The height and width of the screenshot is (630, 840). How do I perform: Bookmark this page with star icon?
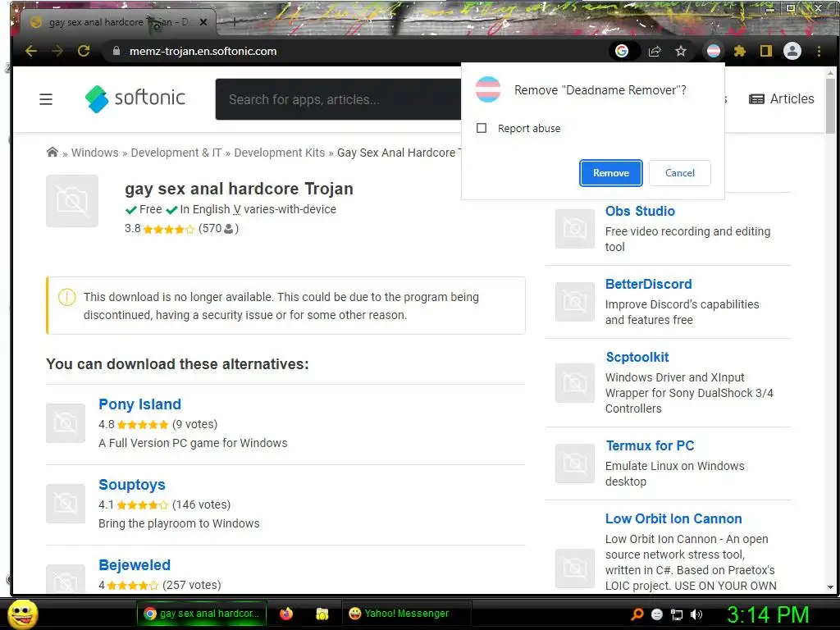(x=680, y=52)
